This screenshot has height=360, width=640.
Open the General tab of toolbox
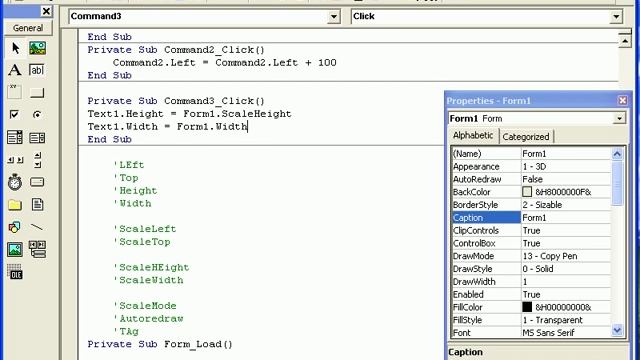tap(28, 28)
